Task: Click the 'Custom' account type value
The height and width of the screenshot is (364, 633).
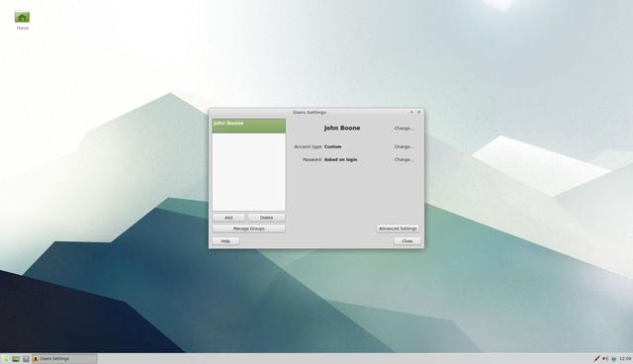Action: pos(332,147)
